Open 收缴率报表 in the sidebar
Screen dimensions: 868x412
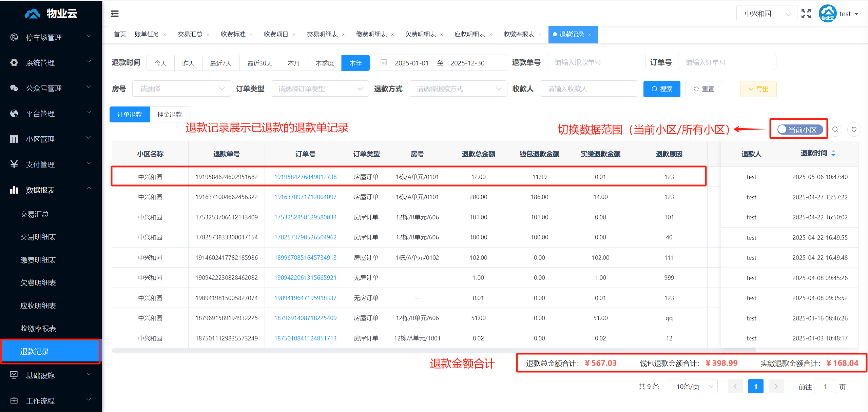click(51, 328)
